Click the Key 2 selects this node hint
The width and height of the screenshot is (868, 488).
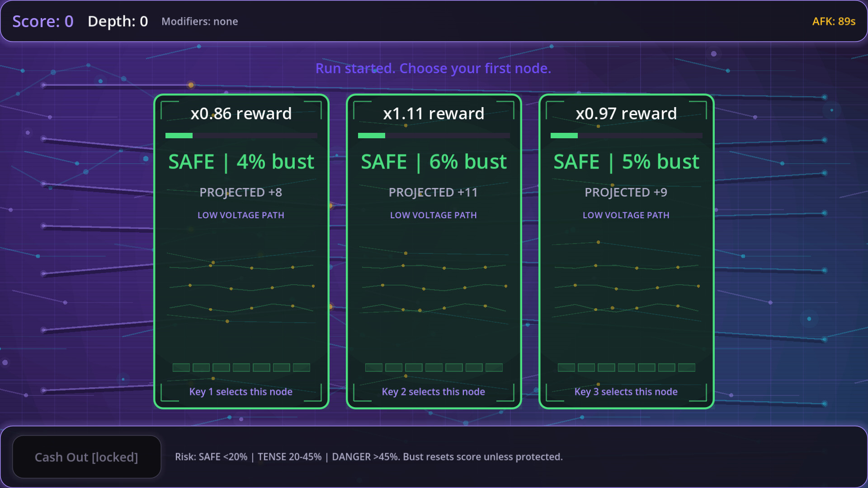point(434,392)
